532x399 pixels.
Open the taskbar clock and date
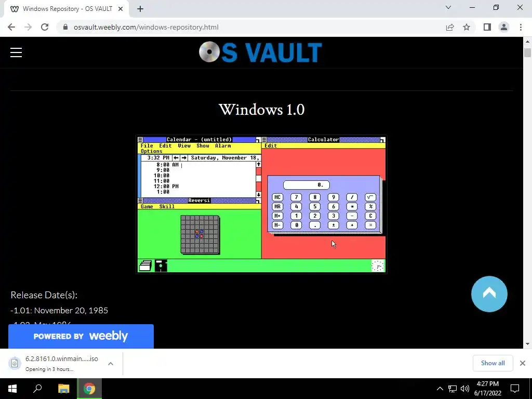click(488, 389)
